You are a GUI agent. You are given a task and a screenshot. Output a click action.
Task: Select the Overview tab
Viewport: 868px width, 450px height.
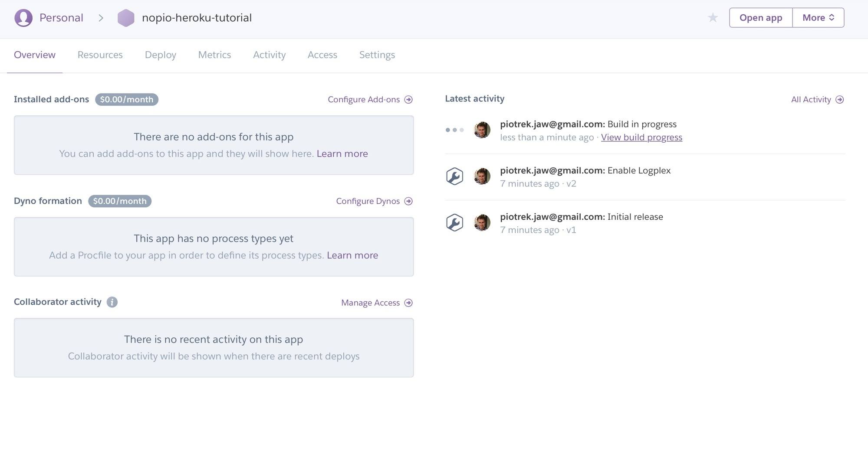35,55
